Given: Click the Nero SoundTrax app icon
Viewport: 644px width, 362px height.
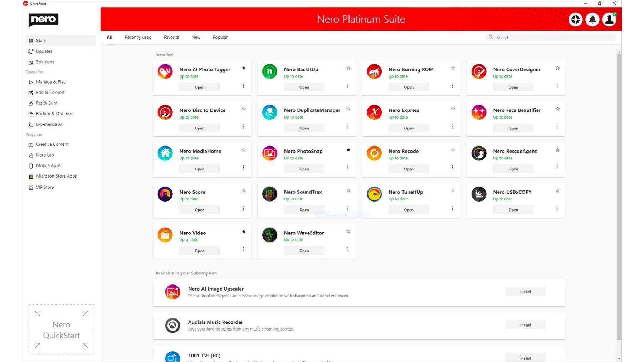Looking at the screenshot, I should click(269, 194).
